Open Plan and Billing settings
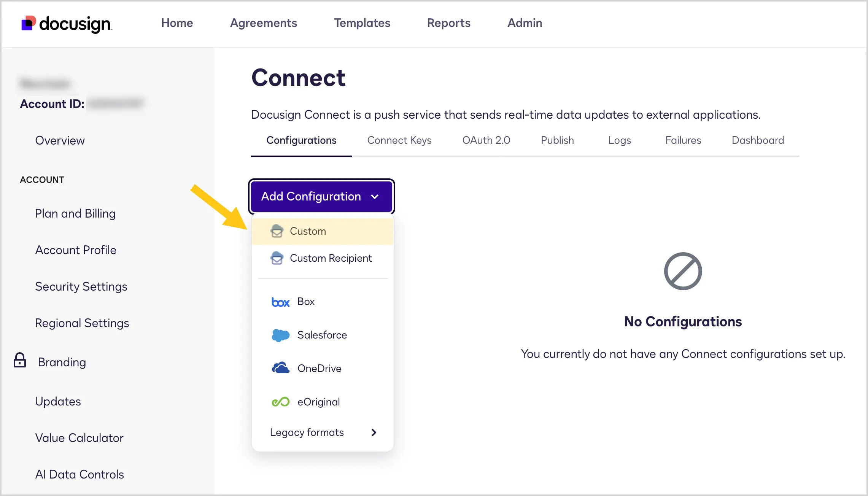Screen dimensions: 868x496 point(75,213)
